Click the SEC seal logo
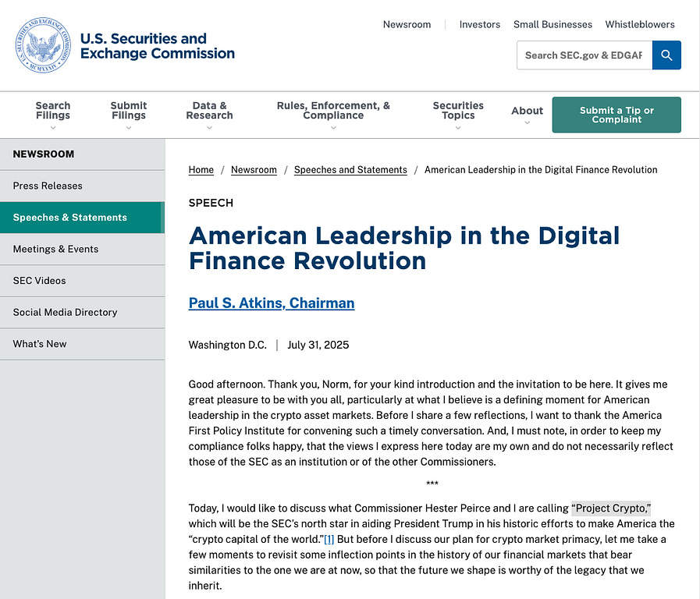 [43, 46]
